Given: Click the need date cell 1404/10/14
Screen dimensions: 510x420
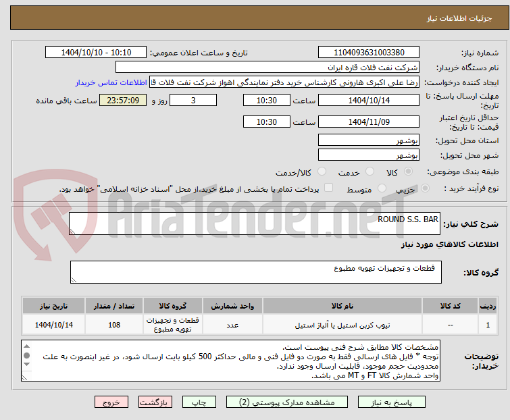Looking at the screenshot, I should coord(53,325).
